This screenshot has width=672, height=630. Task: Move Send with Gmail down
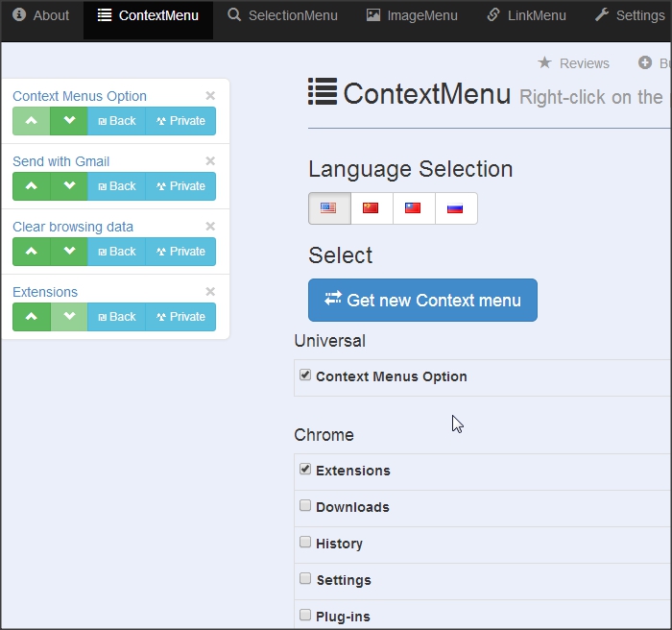click(x=69, y=186)
